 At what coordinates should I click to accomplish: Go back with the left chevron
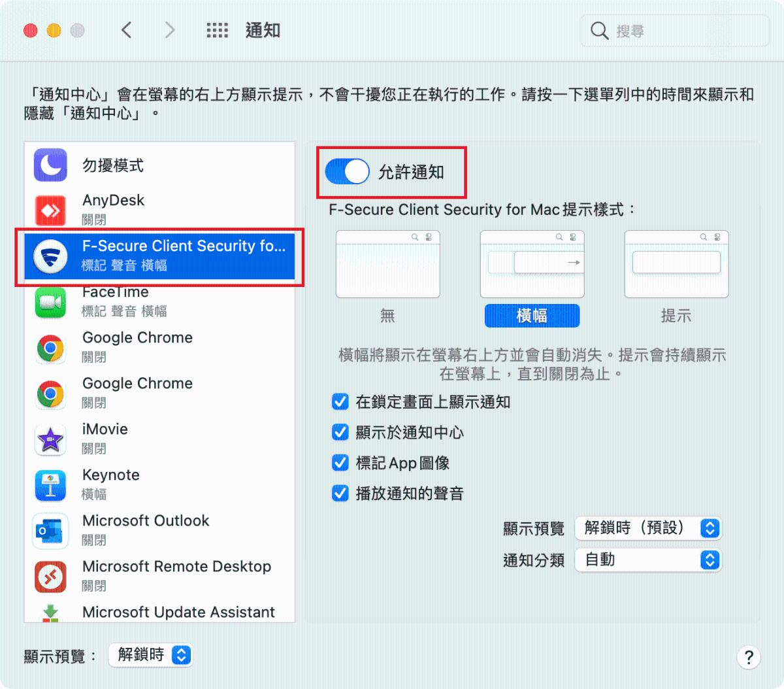point(127,30)
